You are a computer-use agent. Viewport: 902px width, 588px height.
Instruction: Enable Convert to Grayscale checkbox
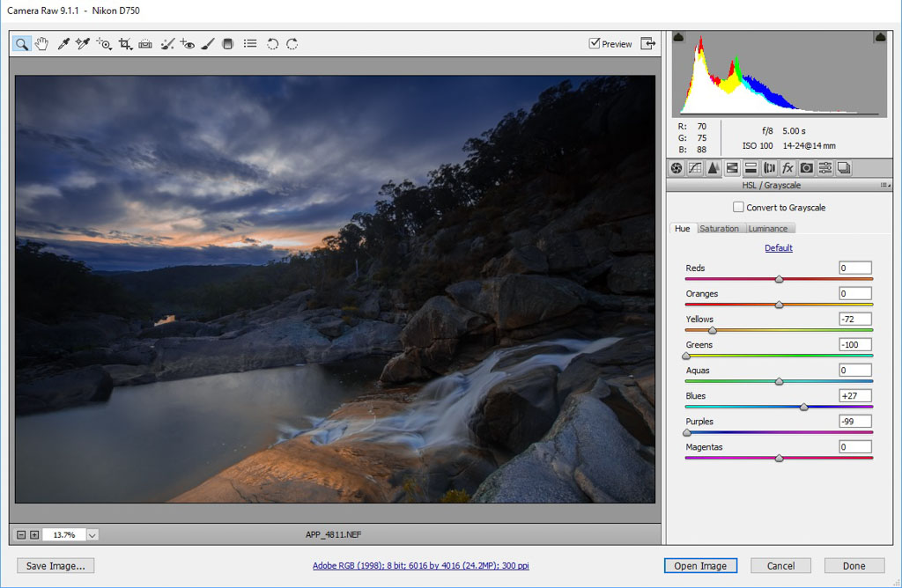click(738, 207)
